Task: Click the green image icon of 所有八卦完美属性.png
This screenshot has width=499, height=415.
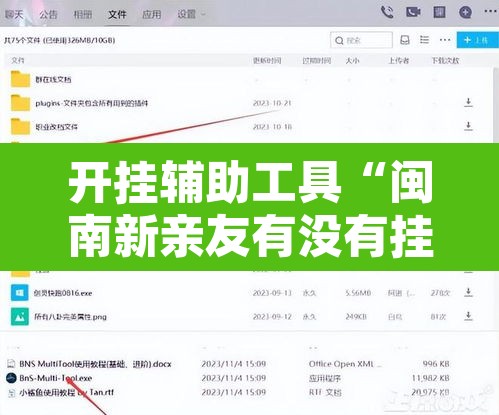Action: [x=20, y=316]
